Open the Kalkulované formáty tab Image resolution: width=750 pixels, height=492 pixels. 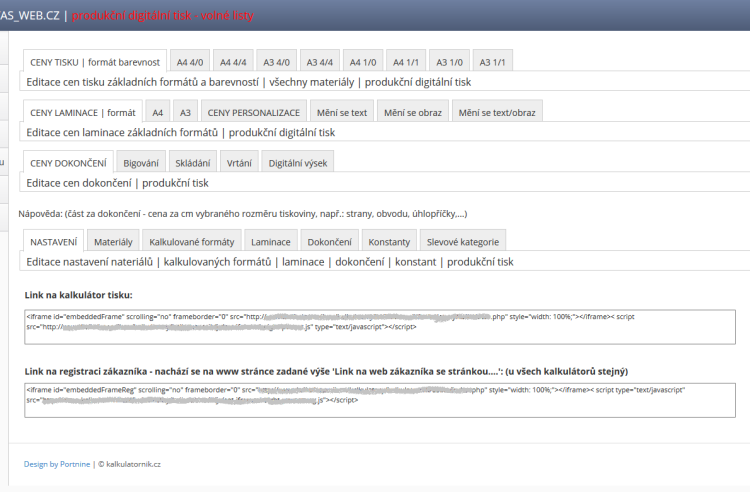point(192,242)
